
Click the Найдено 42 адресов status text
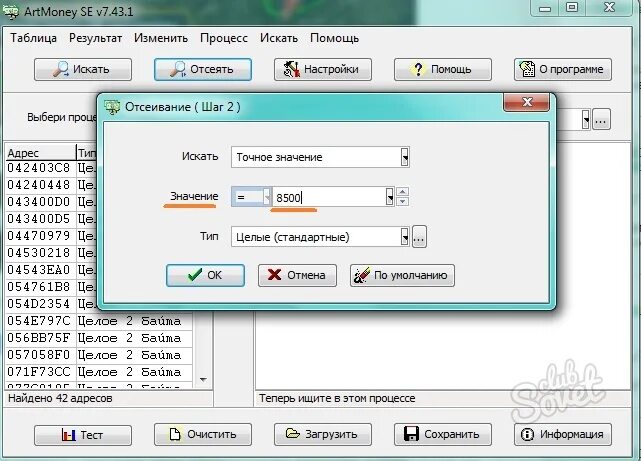(x=60, y=398)
